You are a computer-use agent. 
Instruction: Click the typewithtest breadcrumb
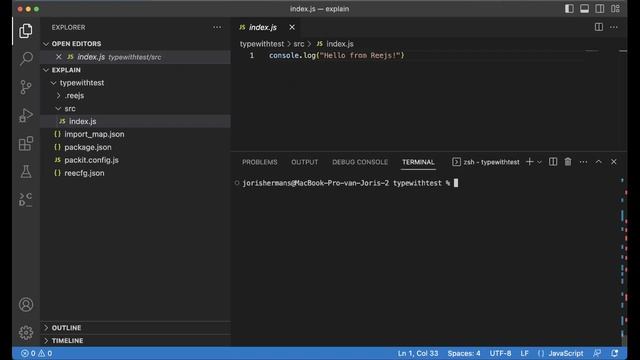pos(262,44)
